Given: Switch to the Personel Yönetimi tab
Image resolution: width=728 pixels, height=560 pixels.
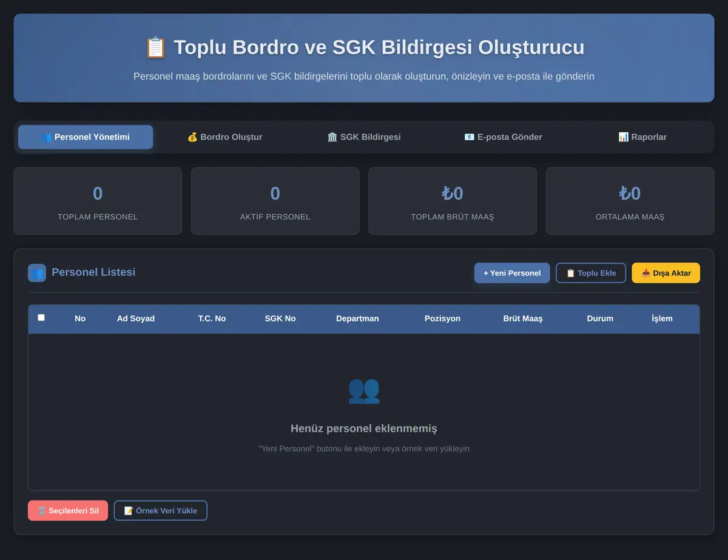Looking at the screenshot, I should [86, 137].
